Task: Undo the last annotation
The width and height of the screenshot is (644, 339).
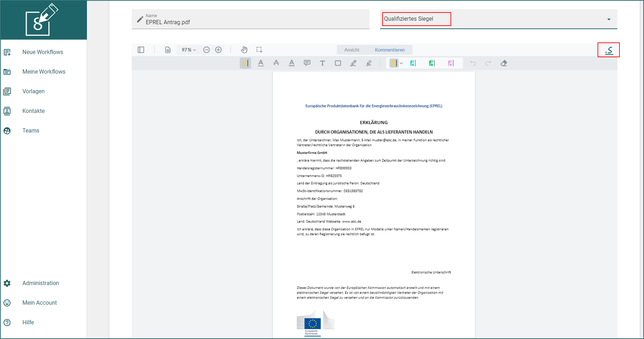Action: pos(473,63)
